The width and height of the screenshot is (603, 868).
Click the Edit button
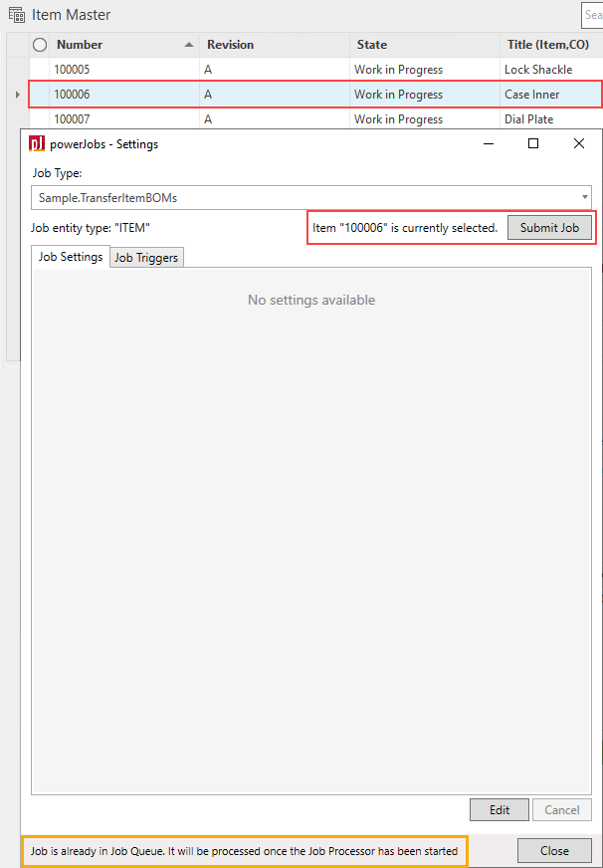point(499,810)
